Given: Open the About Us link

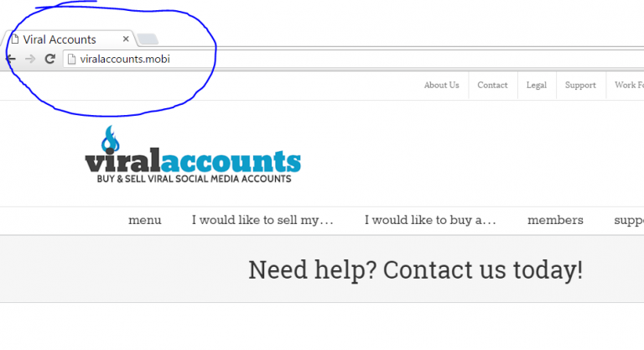Looking at the screenshot, I should [442, 85].
